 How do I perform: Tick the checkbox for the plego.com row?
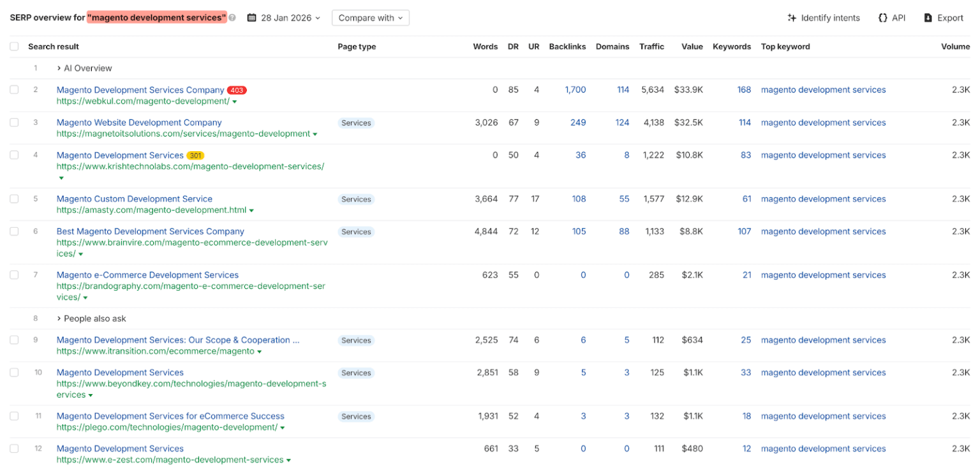pyautogui.click(x=14, y=416)
